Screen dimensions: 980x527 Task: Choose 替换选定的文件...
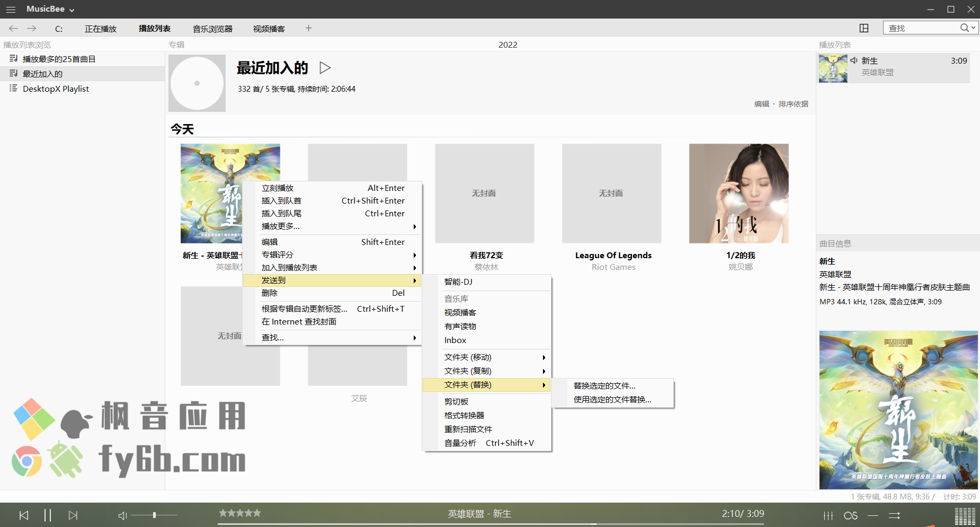click(613, 386)
